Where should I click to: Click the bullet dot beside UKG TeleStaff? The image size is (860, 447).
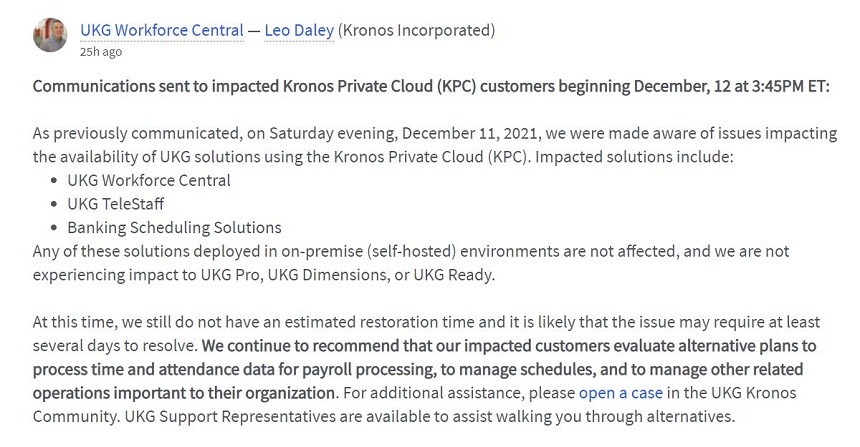(x=54, y=204)
